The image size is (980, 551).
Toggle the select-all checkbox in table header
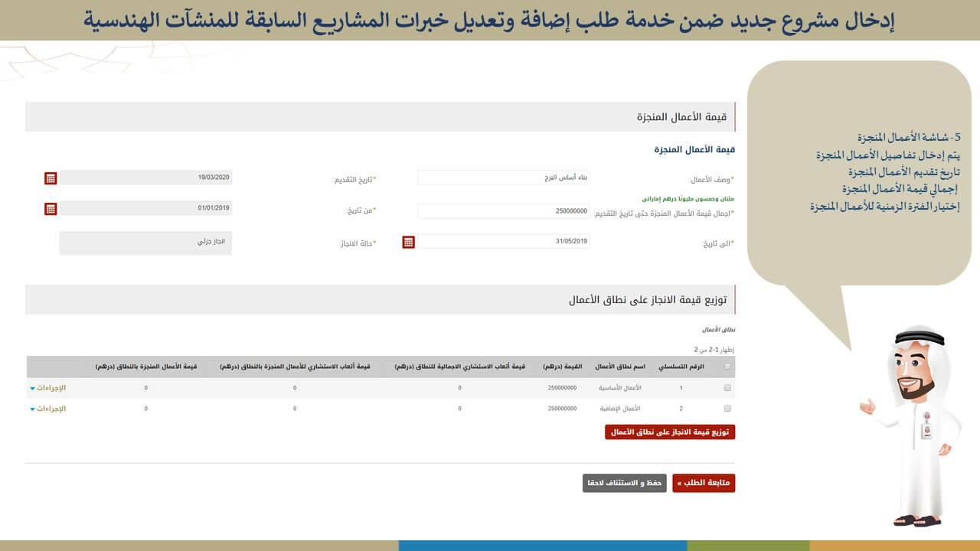pos(727,367)
